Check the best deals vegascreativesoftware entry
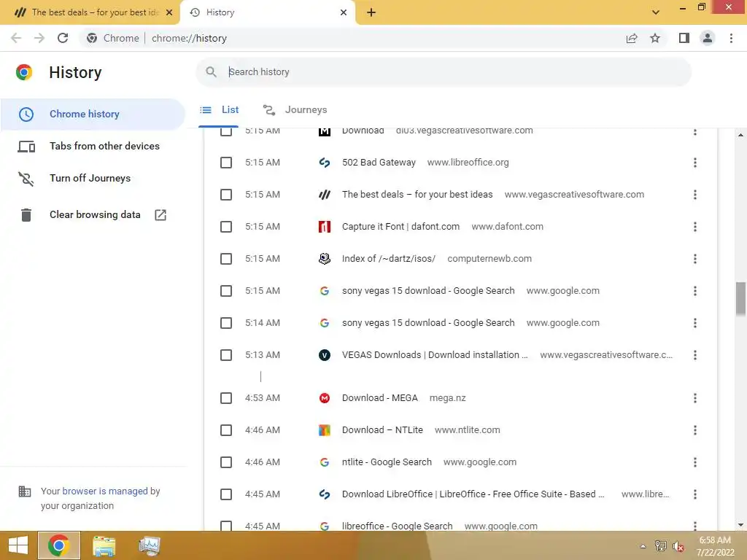The height and width of the screenshot is (560, 747). point(226,195)
